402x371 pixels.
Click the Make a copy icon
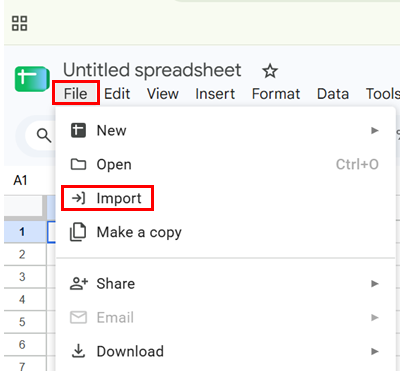(x=78, y=232)
